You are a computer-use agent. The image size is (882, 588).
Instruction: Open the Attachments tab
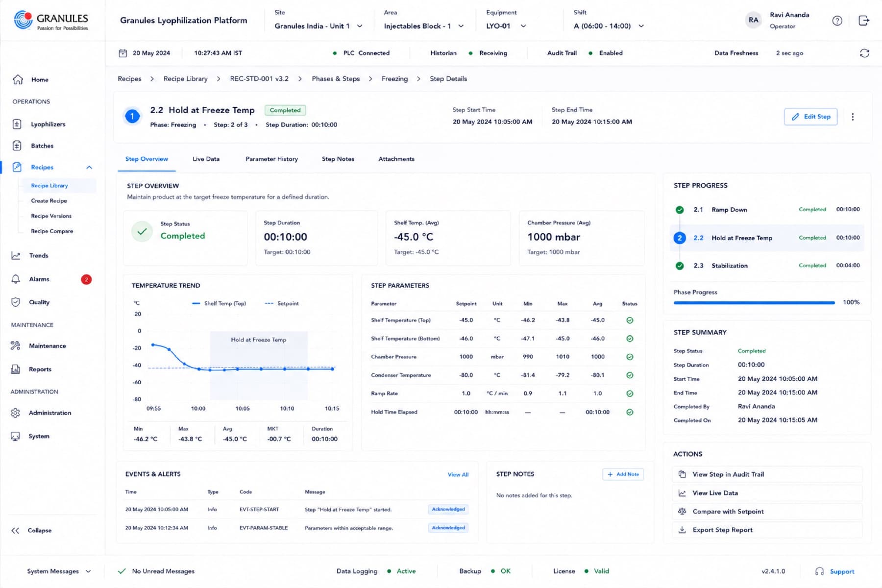click(x=396, y=159)
